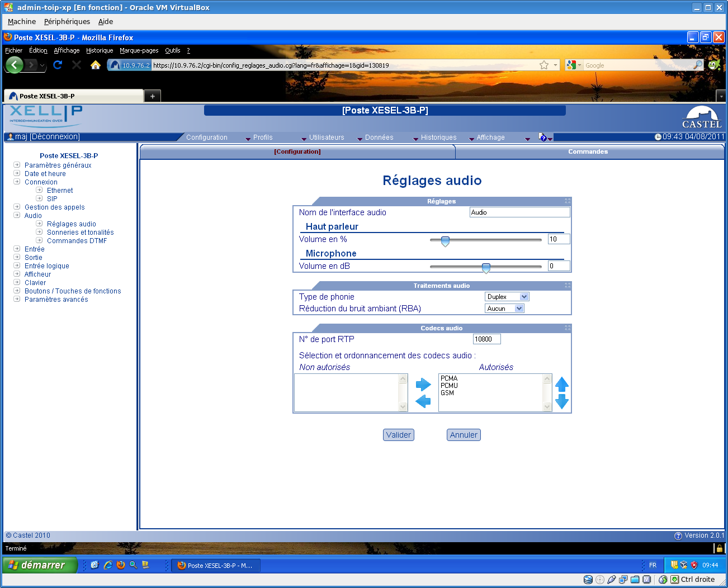This screenshot has height=588, width=728.
Task: Open Sonneries et tonalités in sidebar
Action: 80,233
